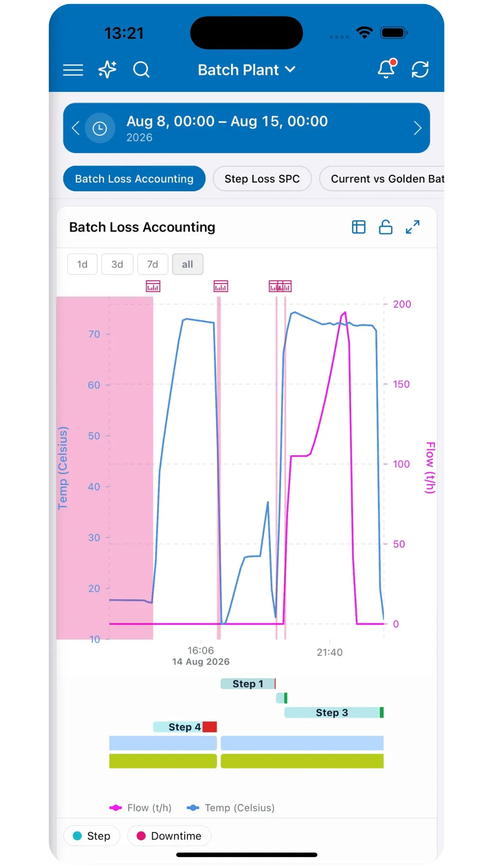Open the hamburger navigation menu
Viewport: 488px width, 868px height.
(73, 70)
